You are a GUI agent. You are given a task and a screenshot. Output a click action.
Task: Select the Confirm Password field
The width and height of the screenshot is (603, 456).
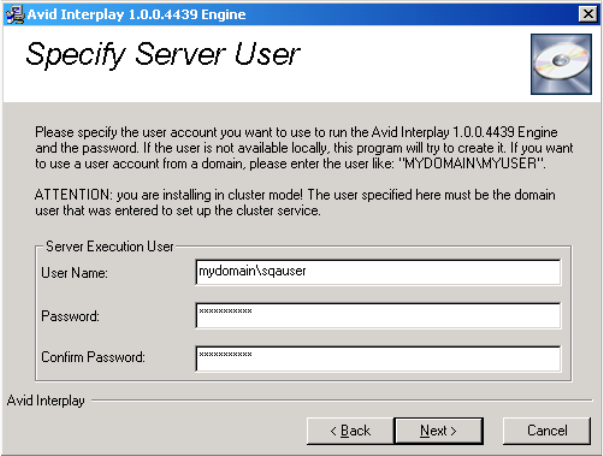pyautogui.click(x=378, y=359)
